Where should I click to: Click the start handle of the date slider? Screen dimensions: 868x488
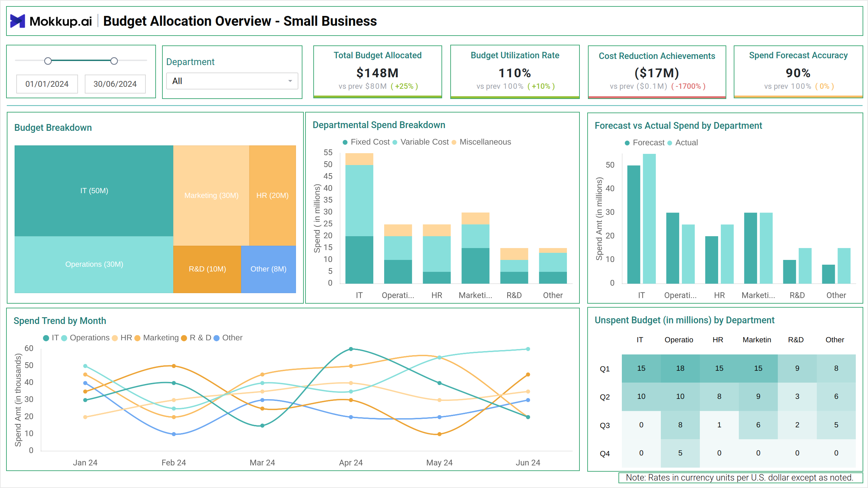48,61
